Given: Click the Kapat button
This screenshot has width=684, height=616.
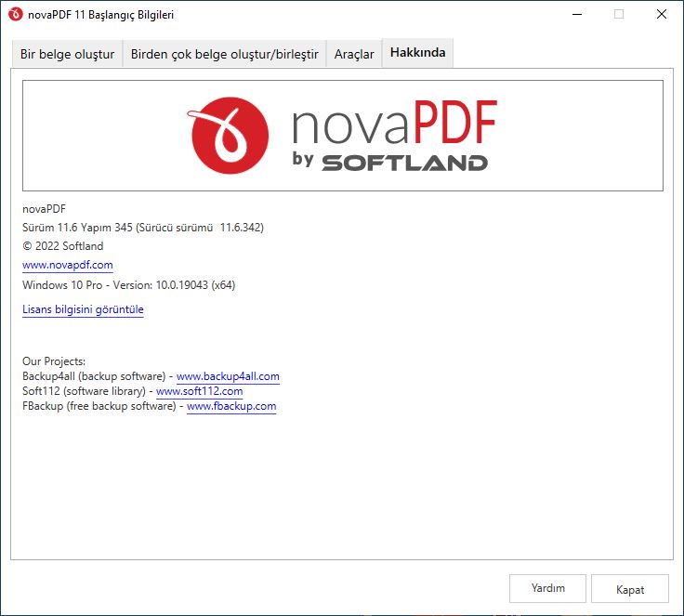Looking at the screenshot, I should point(629,588).
